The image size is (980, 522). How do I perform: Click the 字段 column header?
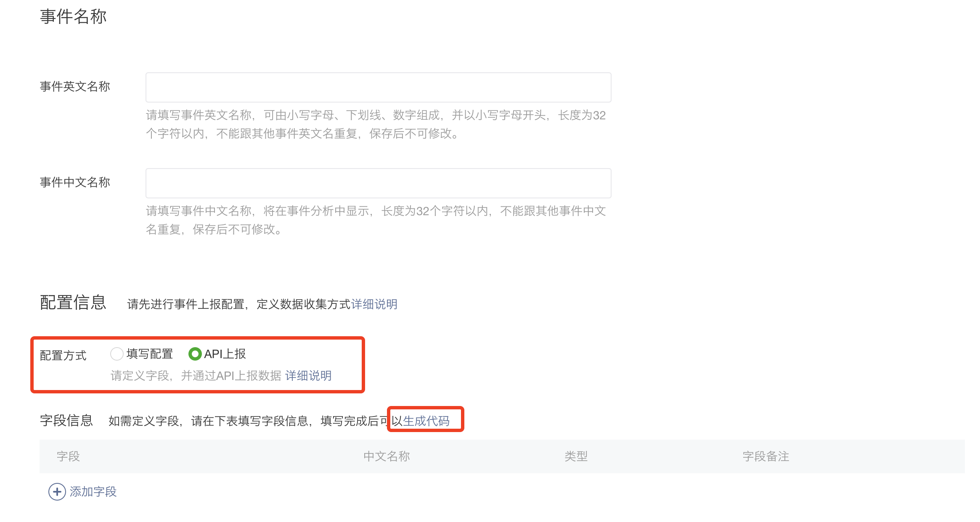click(68, 456)
